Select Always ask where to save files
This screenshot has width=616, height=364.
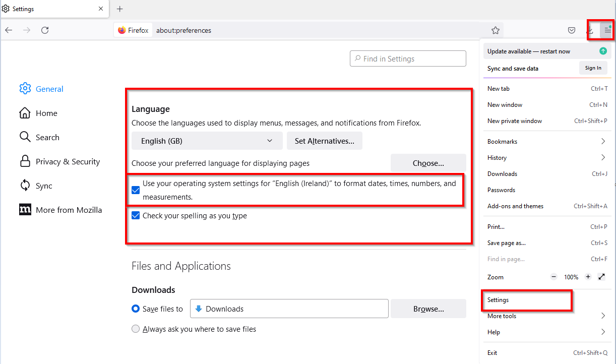click(x=136, y=329)
